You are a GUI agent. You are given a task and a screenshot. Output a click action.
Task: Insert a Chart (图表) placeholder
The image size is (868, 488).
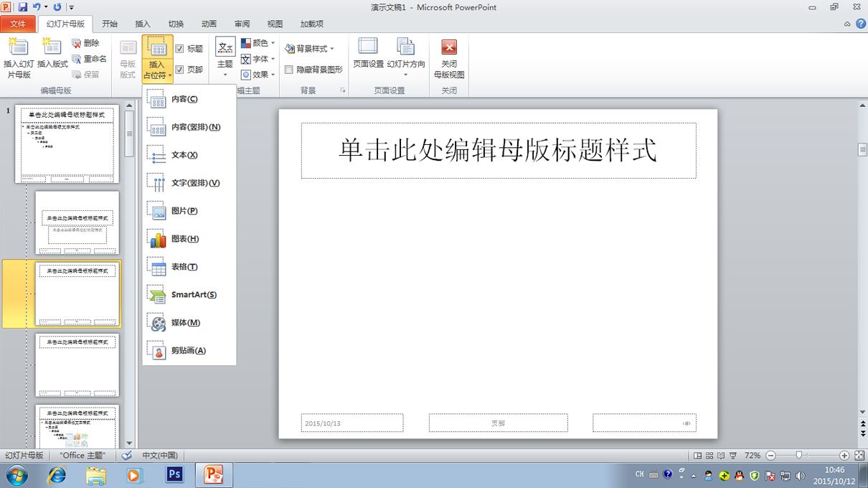tap(189, 239)
